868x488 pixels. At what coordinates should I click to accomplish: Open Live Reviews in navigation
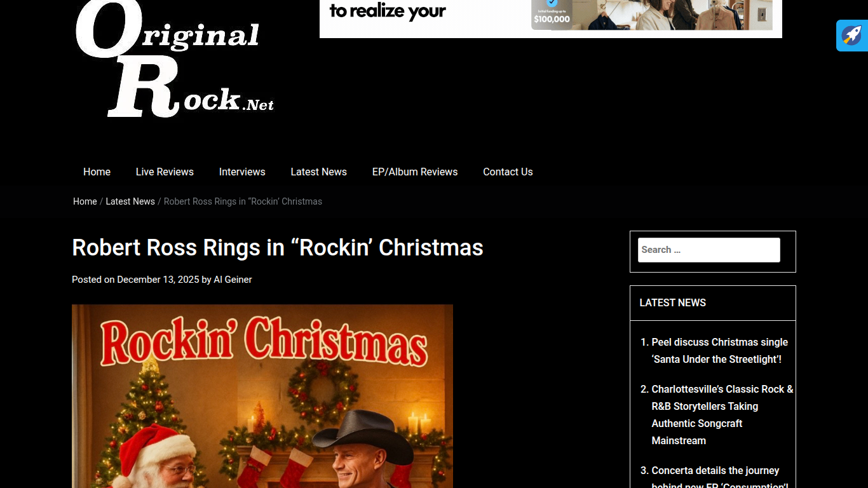pos(165,172)
